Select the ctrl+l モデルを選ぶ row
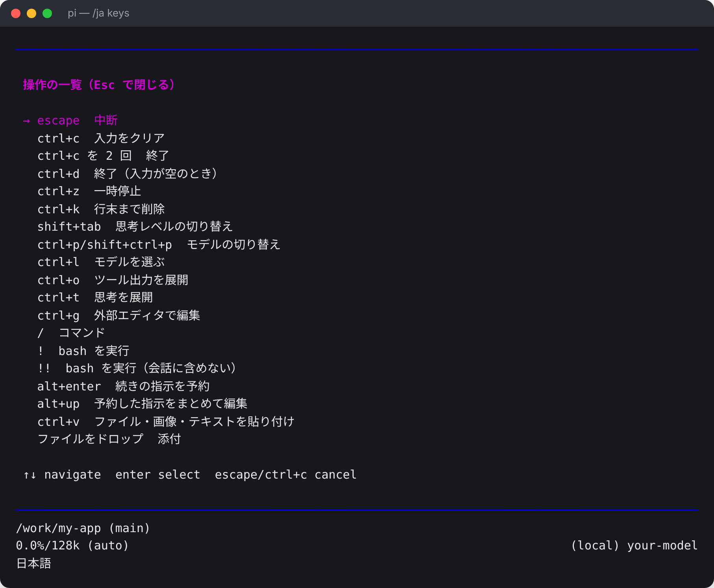Viewport: 714px width, 588px height. coord(101,262)
